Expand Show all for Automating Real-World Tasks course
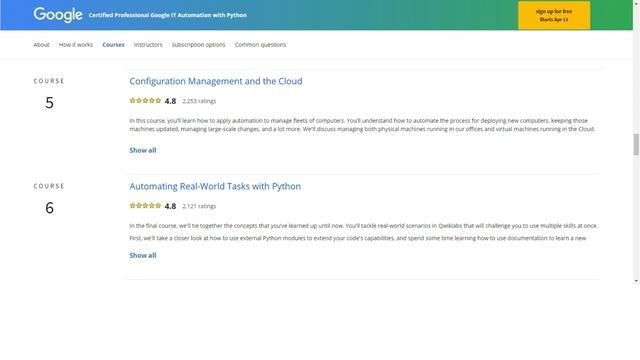Image resolution: width=640 pixels, height=360 pixels. (x=142, y=256)
